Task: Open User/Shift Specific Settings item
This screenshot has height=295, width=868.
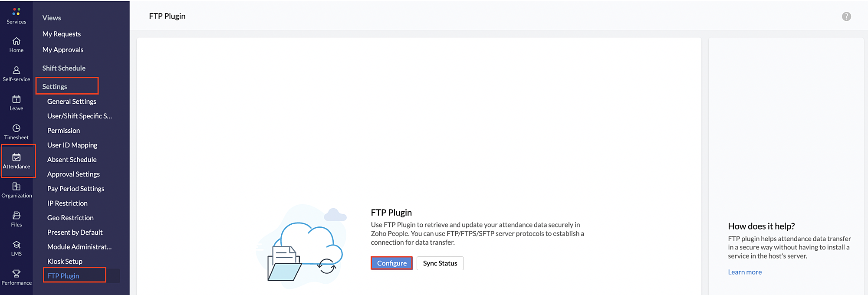Action: point(79,116)
